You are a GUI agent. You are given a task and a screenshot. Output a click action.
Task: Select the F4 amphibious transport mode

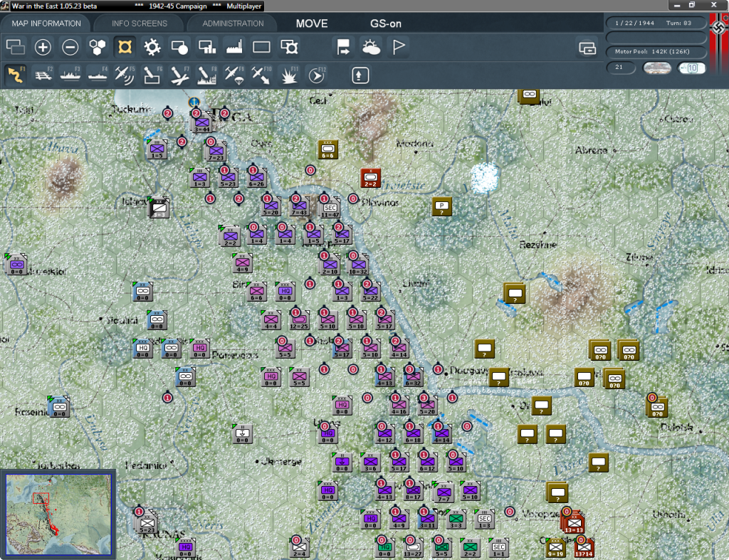(98, 75)
